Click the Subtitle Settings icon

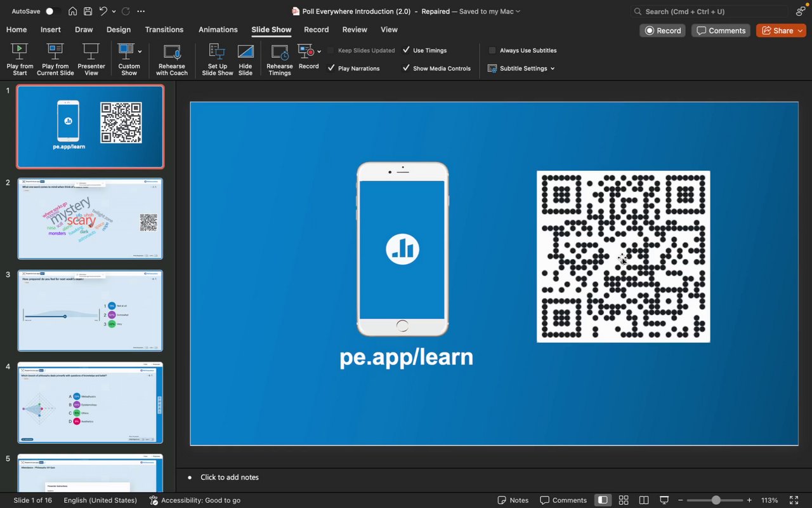(492, 69)
